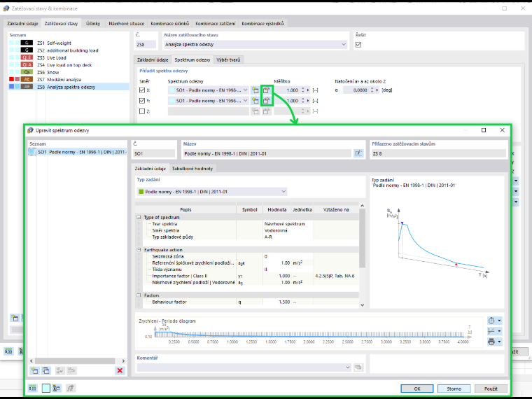This screenshot has height=399, width=532.
Task: Edit response spectrum for Y direction
Action: 266,101
